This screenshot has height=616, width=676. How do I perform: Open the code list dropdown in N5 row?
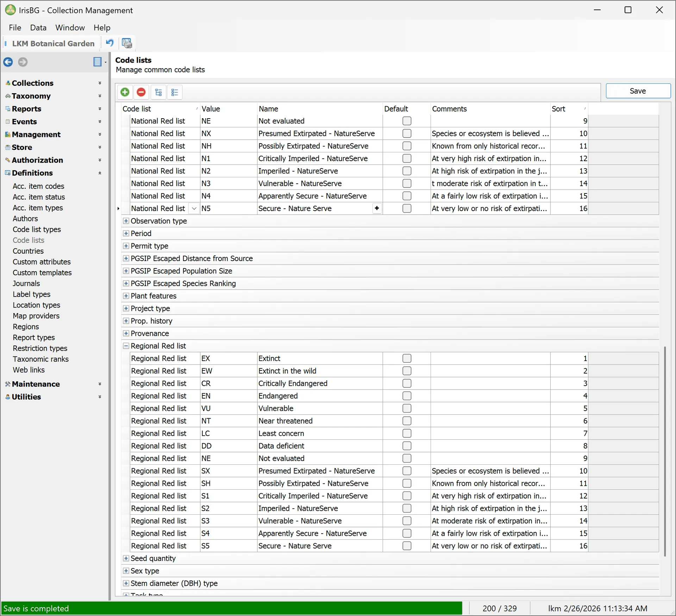tap(194, 208)
